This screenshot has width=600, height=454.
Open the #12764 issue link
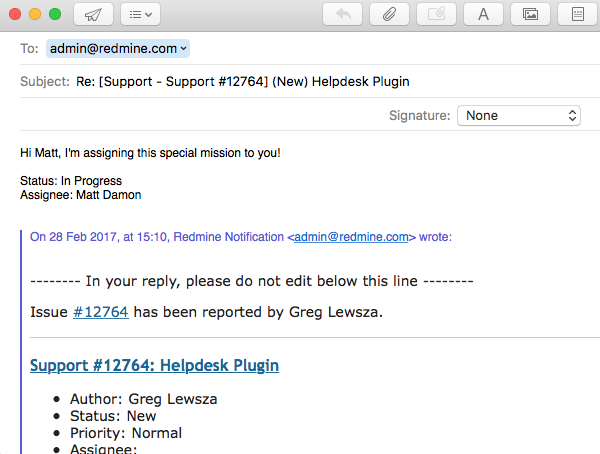coord(100,312)
